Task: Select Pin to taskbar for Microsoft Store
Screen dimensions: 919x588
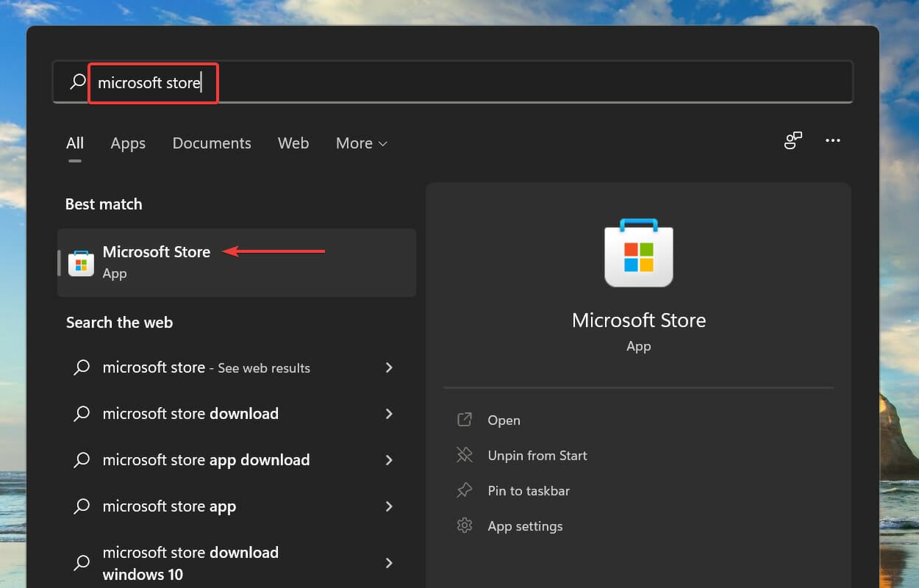Action: tap(529, 490)
